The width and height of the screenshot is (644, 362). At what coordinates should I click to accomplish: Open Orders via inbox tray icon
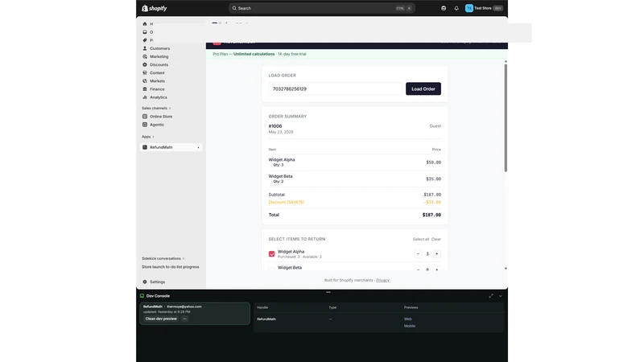145,32
